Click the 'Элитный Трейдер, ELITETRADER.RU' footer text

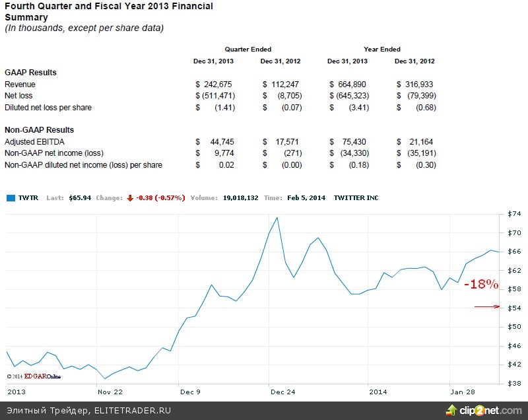pyautogui.click(x=88, y=411)
